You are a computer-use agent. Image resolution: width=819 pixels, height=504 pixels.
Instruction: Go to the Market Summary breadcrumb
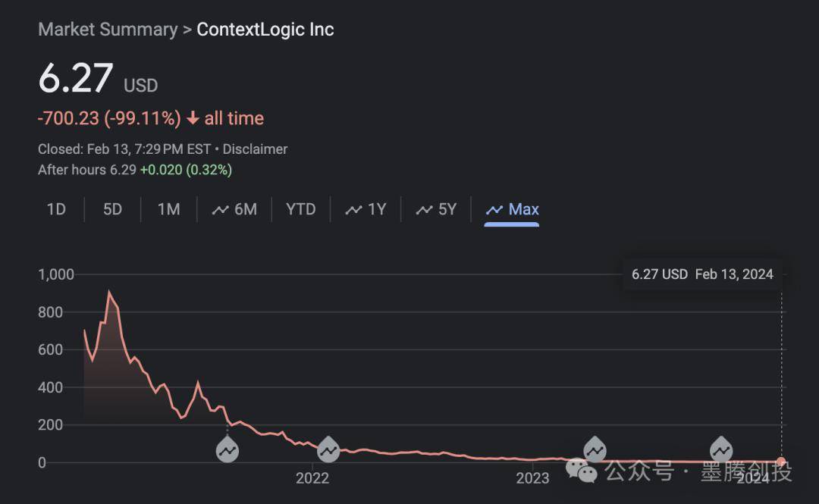click(107, 30)
